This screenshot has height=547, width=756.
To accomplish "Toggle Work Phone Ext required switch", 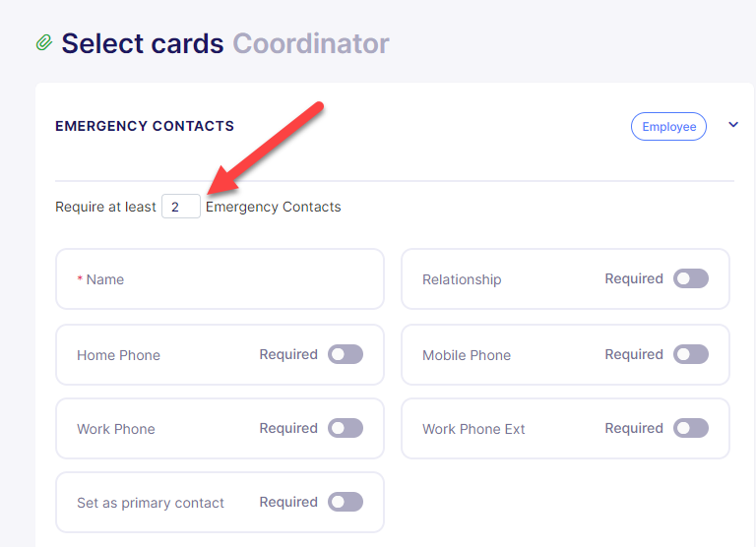I will [x=690, y=428].
